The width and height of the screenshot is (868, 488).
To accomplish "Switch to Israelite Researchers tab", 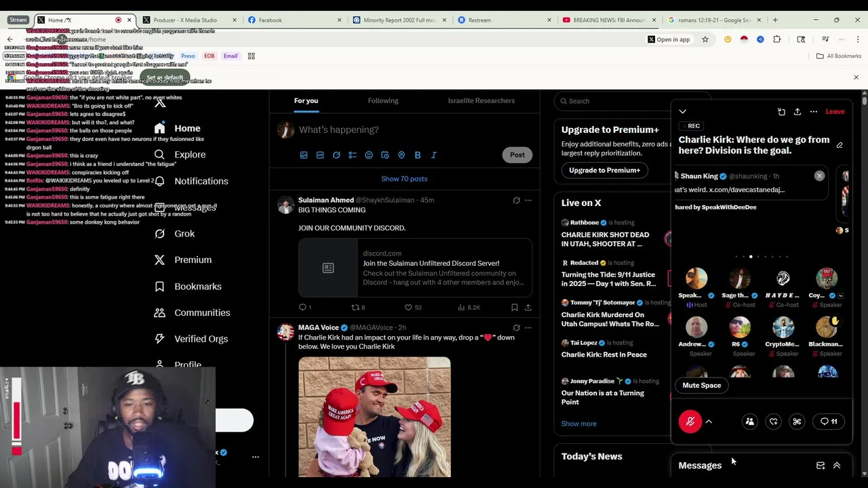I will pos(481,101).
